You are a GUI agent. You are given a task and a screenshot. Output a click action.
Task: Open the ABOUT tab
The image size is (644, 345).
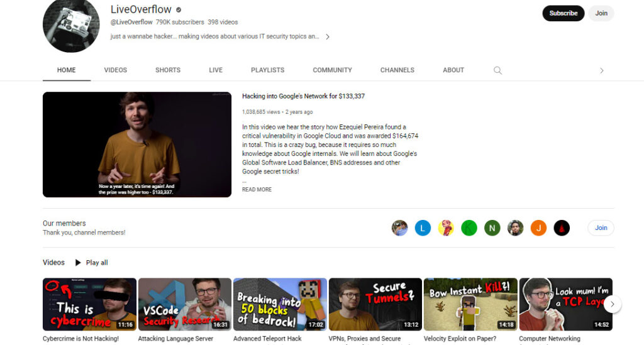(x=453, y=70)
